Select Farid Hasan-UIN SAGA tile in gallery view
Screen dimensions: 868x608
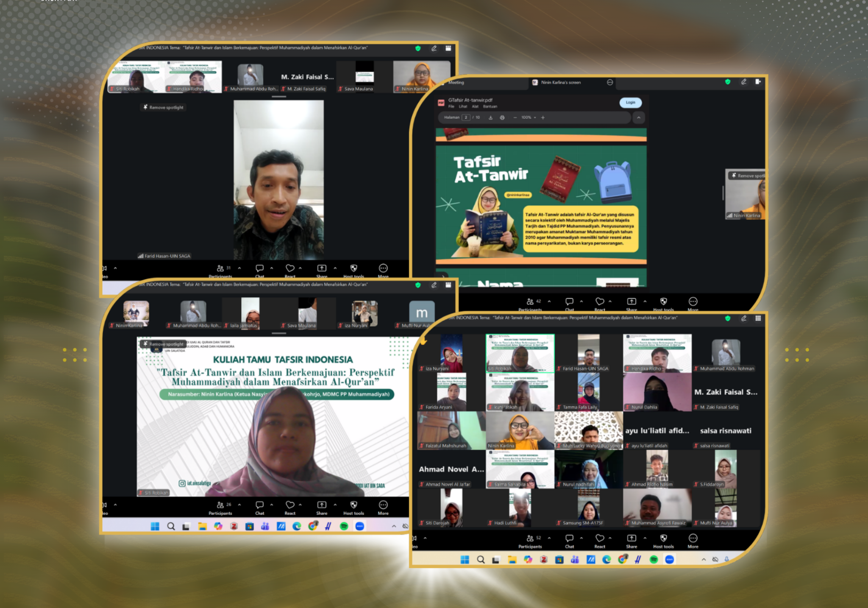[589, 353]
